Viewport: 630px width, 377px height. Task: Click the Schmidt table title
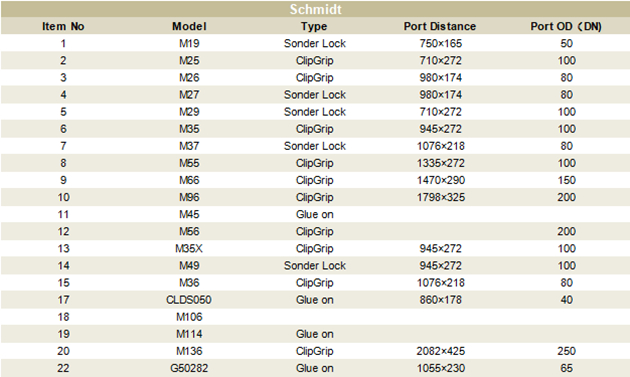click(315, 9)
